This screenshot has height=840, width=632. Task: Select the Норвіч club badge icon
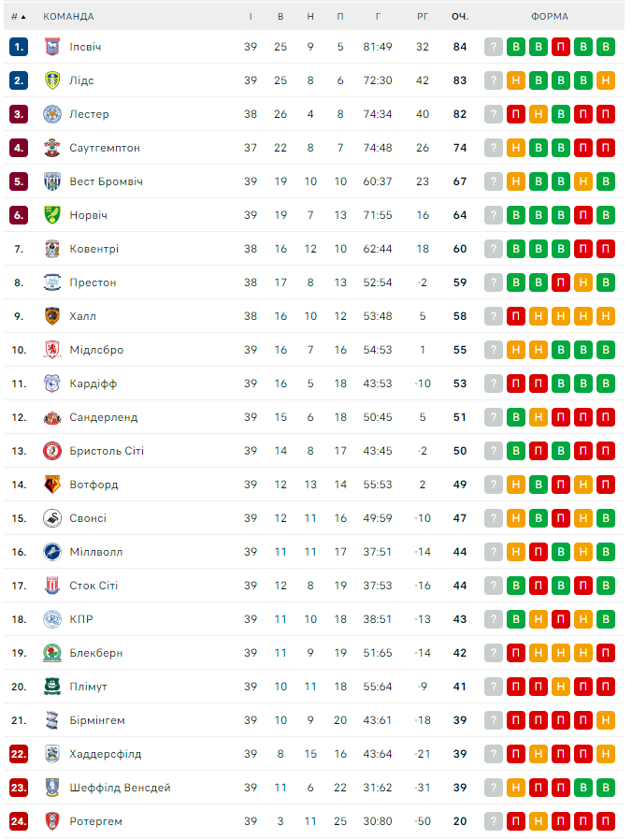pos(51,215)
